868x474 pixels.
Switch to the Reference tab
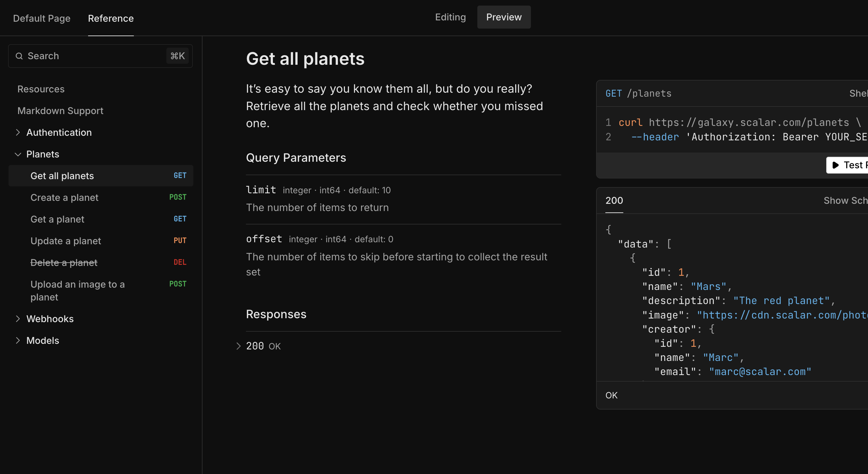pyautogui.click(x=111, y=18)
